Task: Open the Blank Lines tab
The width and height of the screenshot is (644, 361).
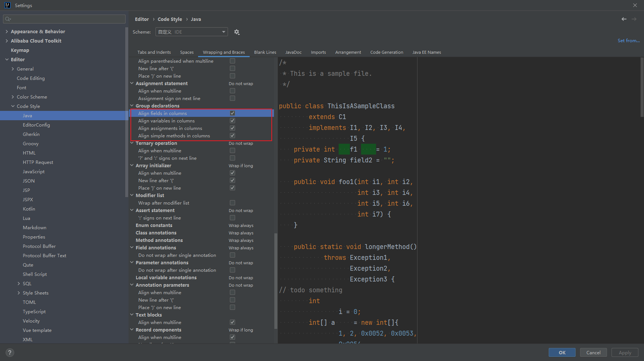Action: [265, 52]
